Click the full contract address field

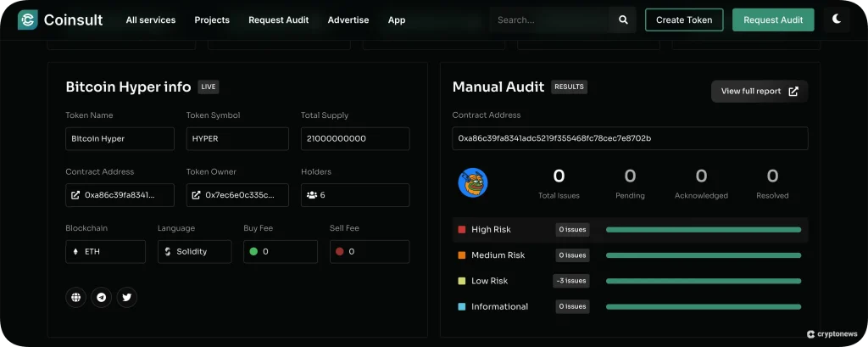tap(630, 138)
